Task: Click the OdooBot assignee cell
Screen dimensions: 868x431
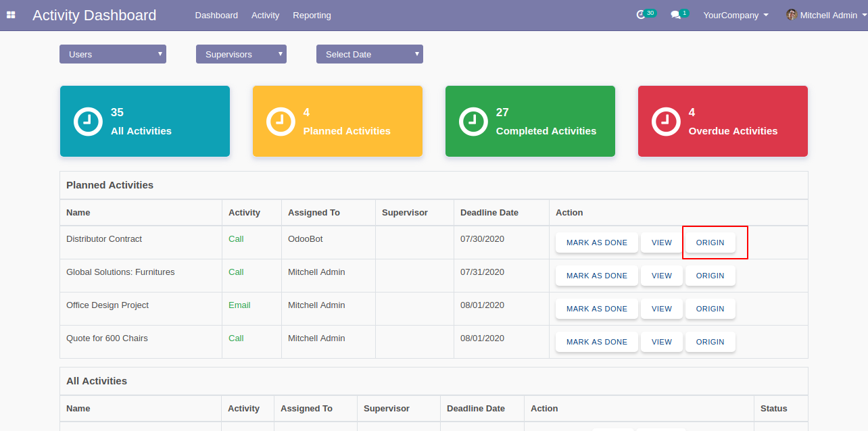Action: click(329, 243)
